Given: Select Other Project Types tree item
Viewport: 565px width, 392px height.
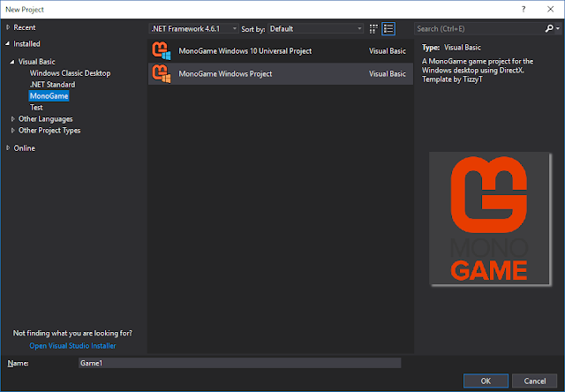Looking at the screenshot, I should tap(49, 131).
